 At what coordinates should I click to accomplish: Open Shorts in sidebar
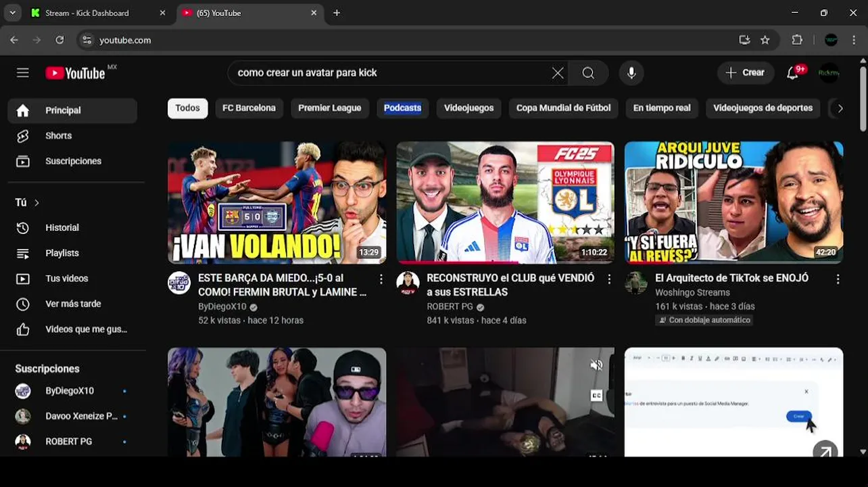(x=72, y=136)
